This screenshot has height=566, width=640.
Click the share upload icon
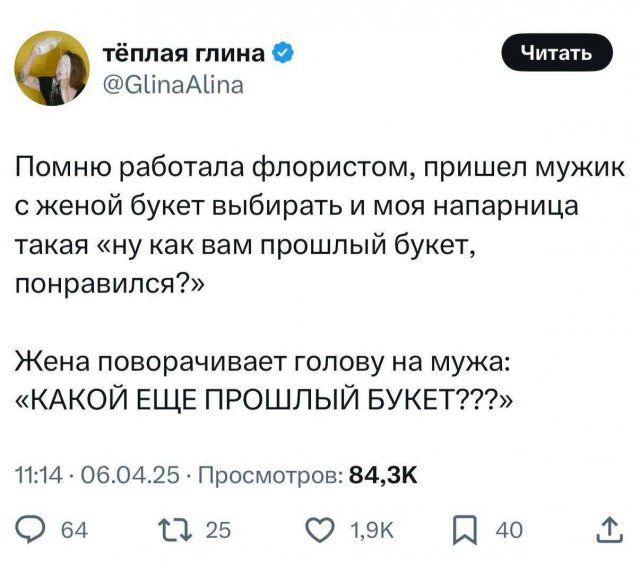pyautogui.click(x=608, y=529)
